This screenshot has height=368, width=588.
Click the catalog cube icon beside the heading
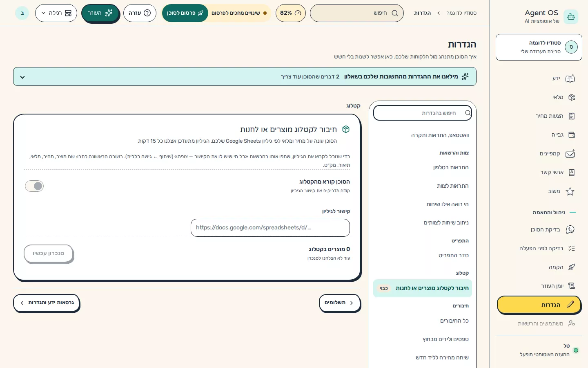click(x=346, y=129)
